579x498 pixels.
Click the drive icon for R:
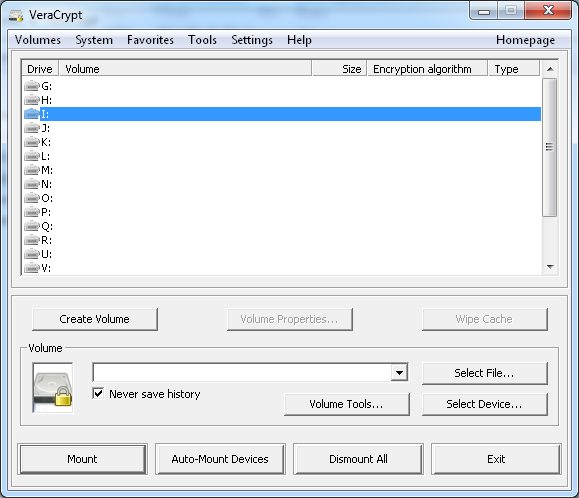pos(32,240)
